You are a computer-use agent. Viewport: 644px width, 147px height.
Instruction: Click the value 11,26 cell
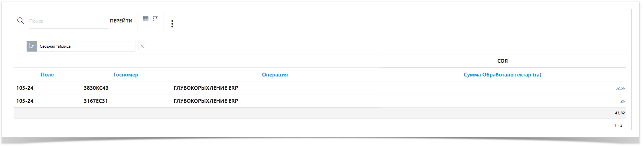(620, 101)
